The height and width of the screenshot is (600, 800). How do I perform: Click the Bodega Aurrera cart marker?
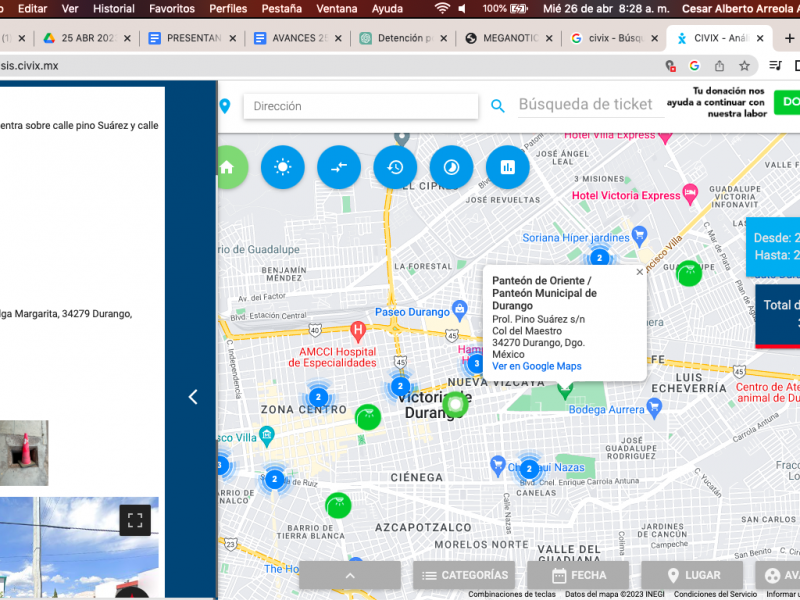coord(654,408)
